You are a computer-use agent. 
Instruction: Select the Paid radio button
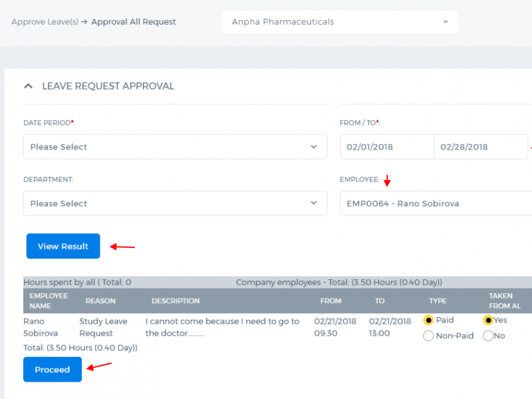(428, 320)
